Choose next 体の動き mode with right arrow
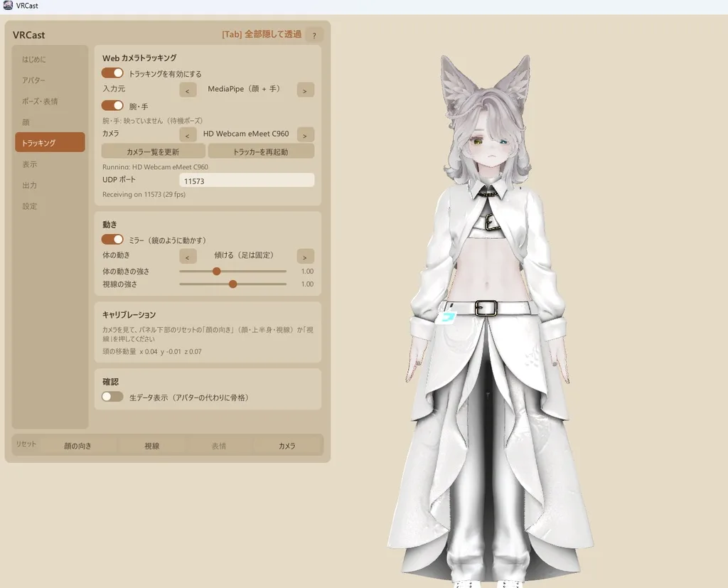 pos(305,257)
